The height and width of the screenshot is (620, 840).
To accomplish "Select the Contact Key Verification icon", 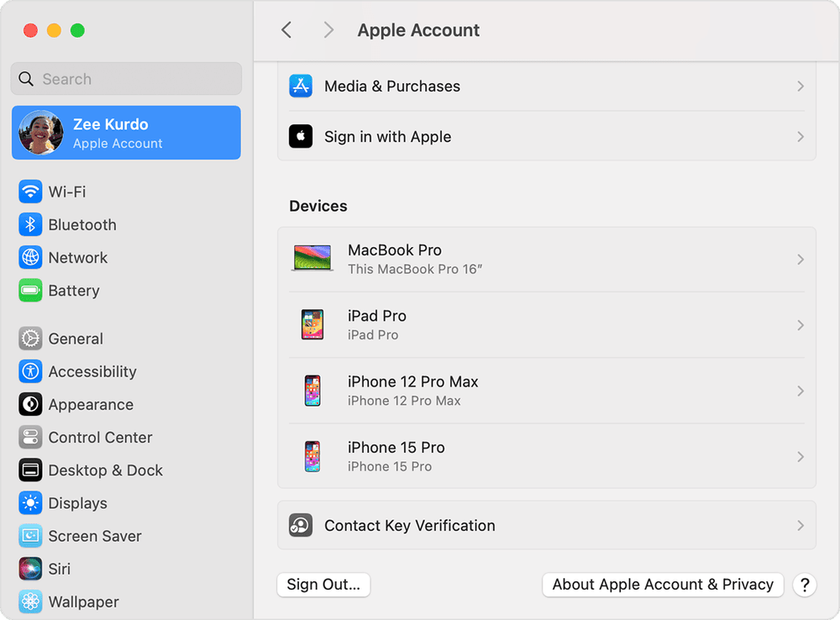I will click(x=301, y=525).
